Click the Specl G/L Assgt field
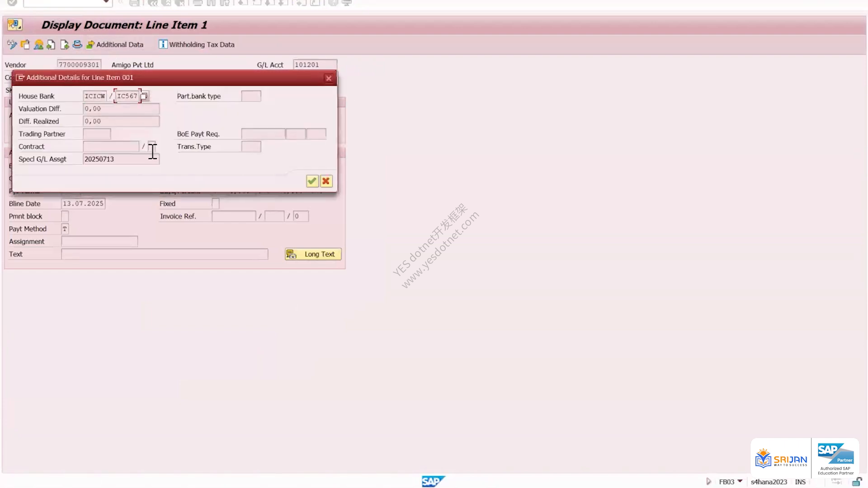868x488 pixels. pos(121,159)
